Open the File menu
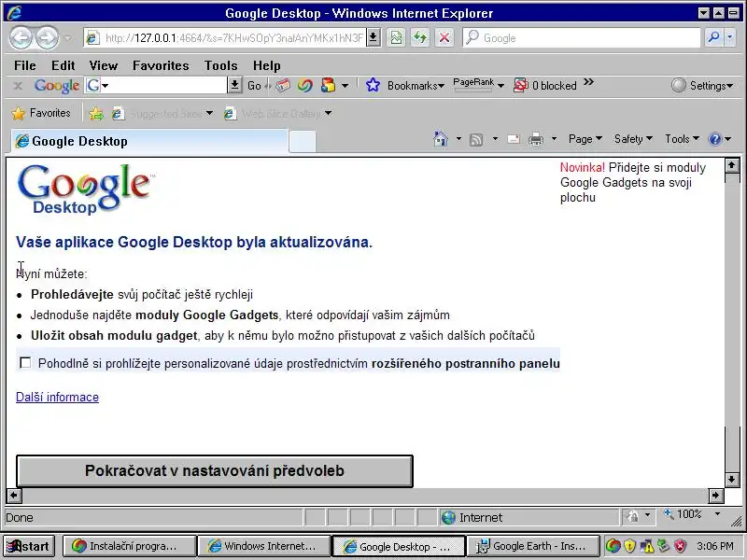This screenshot has height=560, width=747. click(x=25, y=65)
